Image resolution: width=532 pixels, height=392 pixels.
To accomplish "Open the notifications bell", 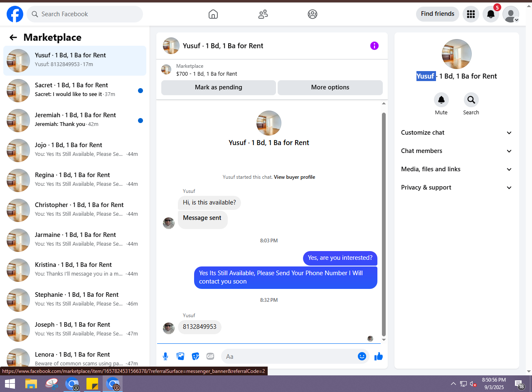I will pyautogui.click(x=491, y=14).
